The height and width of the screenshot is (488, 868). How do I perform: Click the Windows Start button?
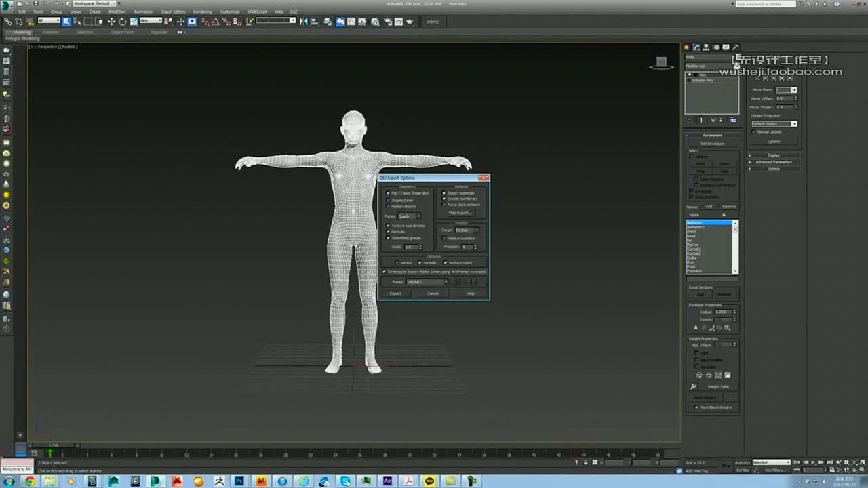coord(8,481)
